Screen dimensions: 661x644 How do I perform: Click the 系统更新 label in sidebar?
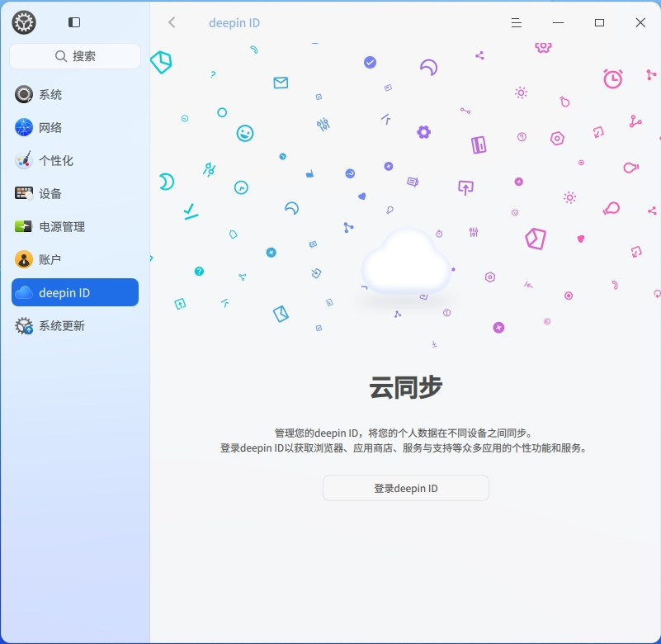point(62,326)
